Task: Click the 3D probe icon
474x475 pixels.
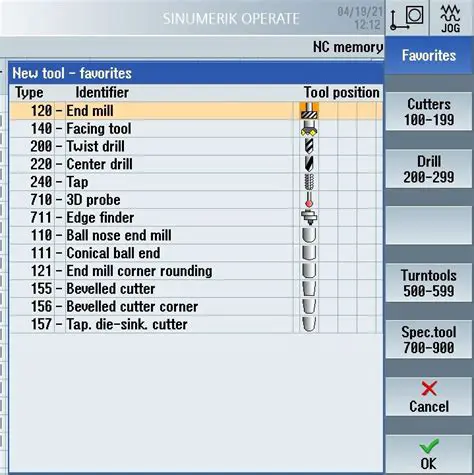Action: point(309,200)
